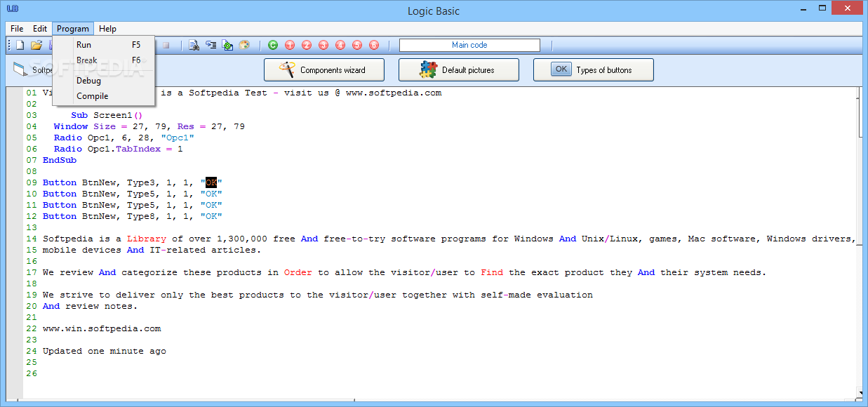Click 'mobile devices' on line 15
This screenshot has height=407, width=868.
click(82, 250)
